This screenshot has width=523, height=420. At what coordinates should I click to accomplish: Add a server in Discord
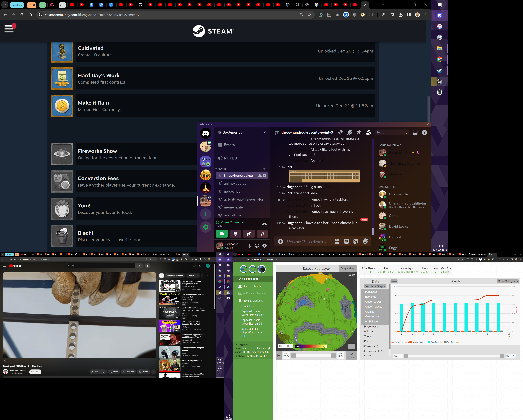[x=206, y=214]
